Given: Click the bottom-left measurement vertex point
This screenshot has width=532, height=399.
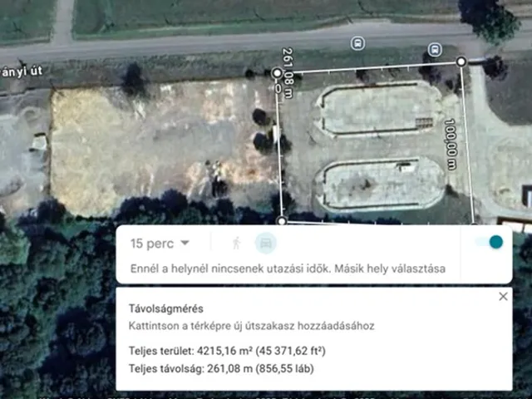Looking at the screenshot, I should coord(282,221).
